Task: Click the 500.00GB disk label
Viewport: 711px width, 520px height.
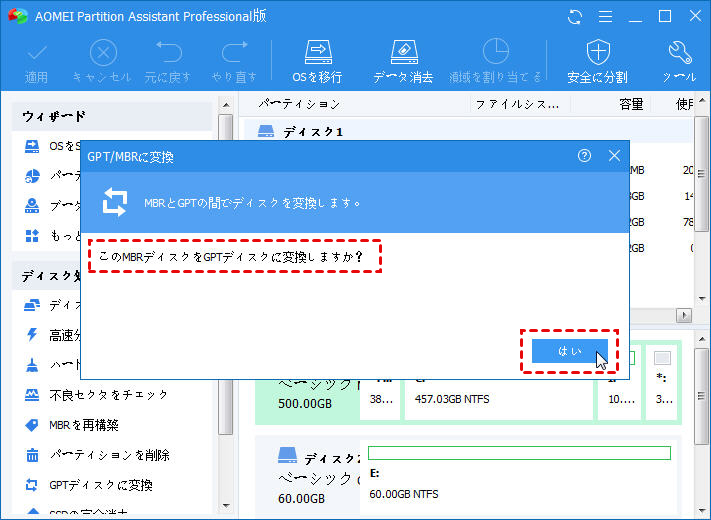Action: [305, 403]
